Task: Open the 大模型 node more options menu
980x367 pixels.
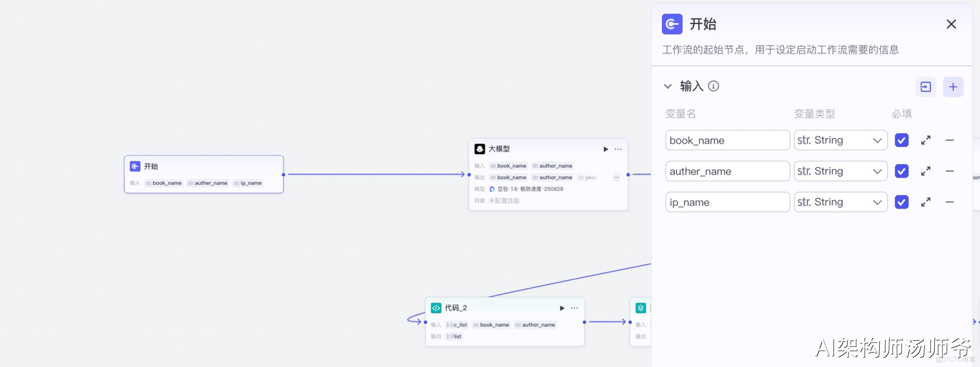Action: (618, 149)
